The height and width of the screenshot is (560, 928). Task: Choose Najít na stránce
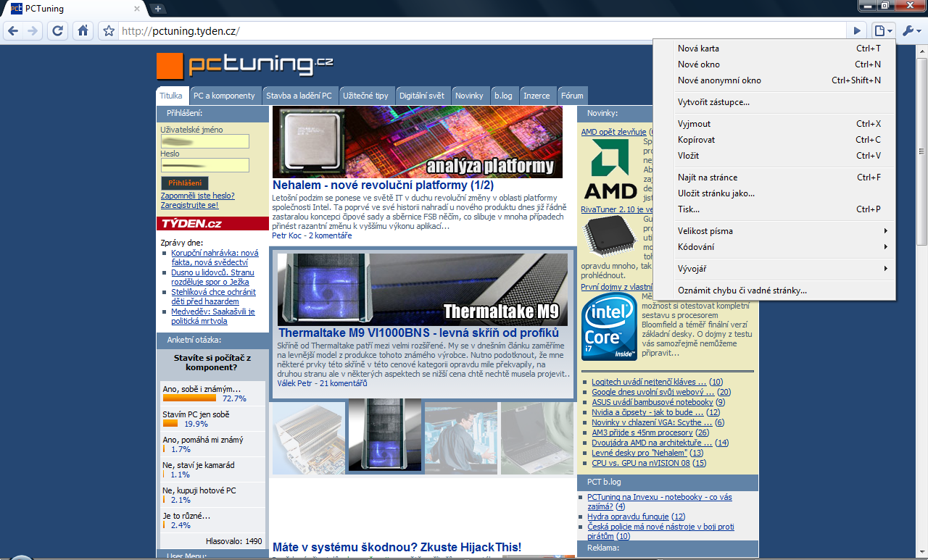click(x=774, y=177)
